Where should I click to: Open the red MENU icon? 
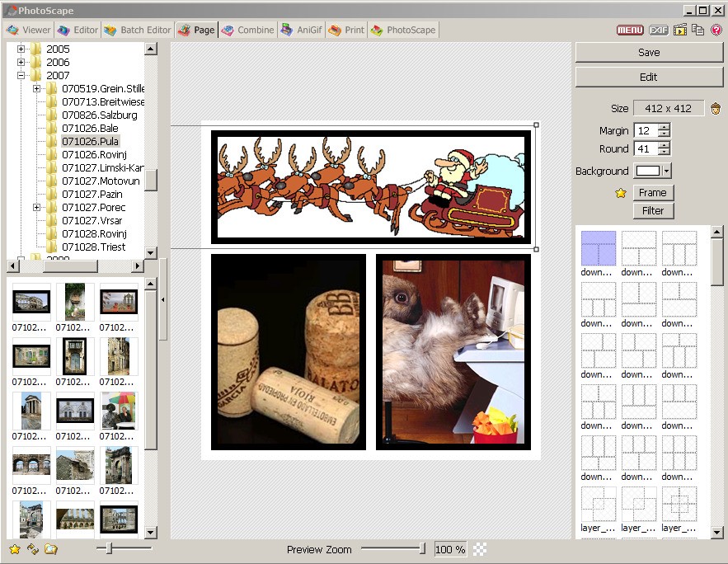point(630,31)
